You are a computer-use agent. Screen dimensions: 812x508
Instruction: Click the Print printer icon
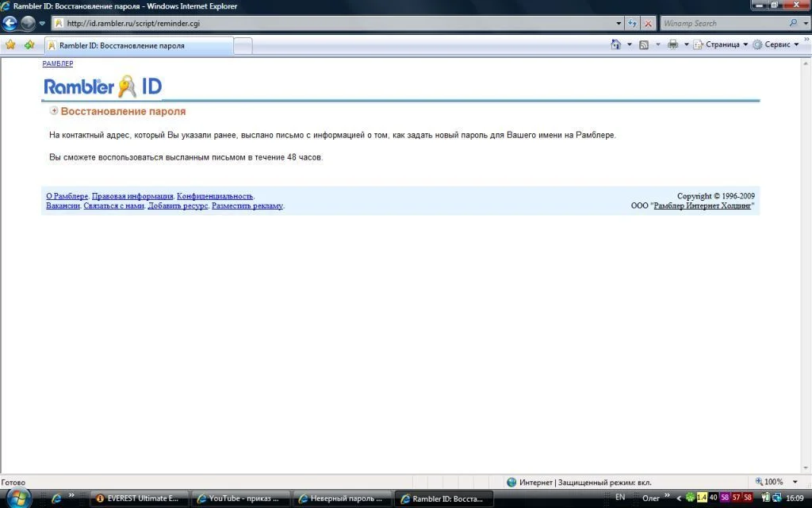(x=672, y=44)
